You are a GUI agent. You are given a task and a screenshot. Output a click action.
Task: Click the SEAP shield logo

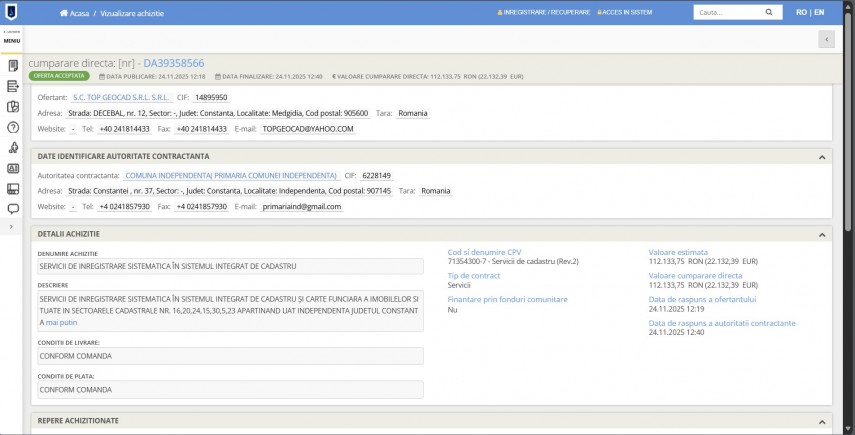tap(11, 12)
